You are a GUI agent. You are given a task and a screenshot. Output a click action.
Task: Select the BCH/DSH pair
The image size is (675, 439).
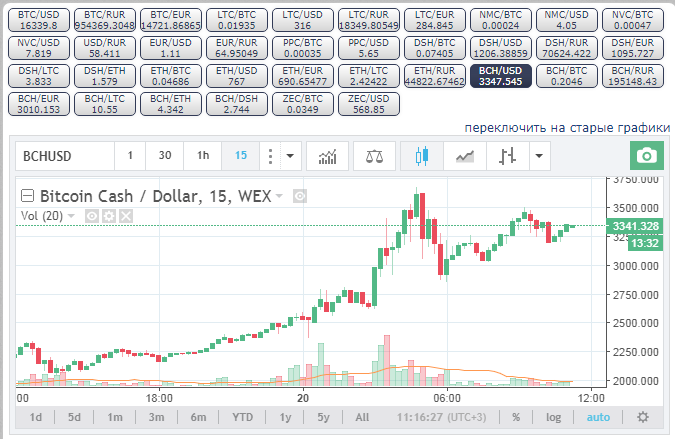(x=236, y=104)
